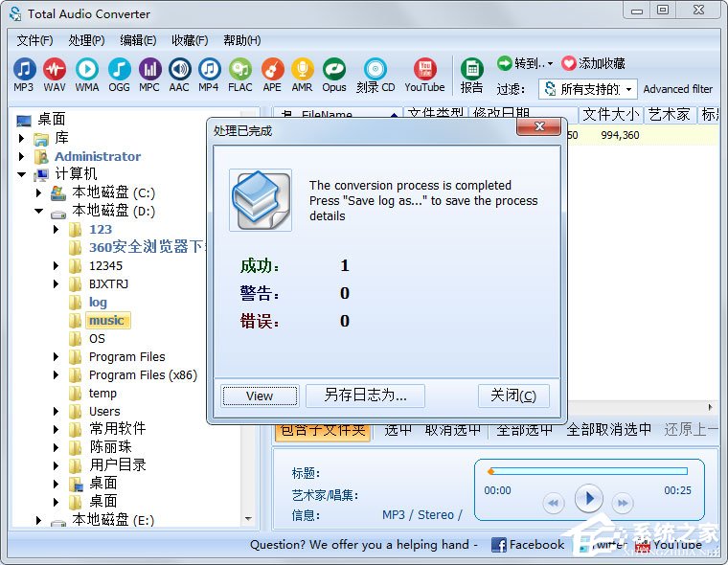Select the music folder
The width and height of the screenshot is (728, 565).
106,321
